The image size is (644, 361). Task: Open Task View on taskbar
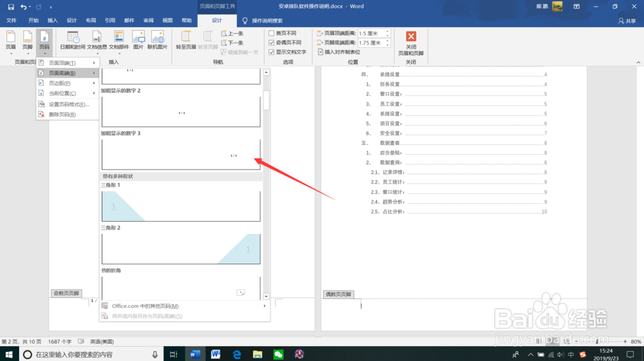pos(173,354)
